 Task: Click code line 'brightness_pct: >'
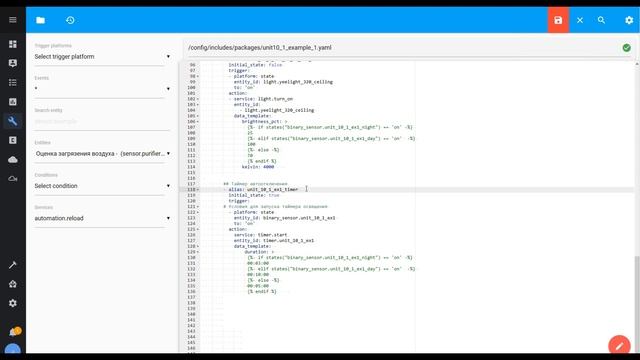[264, 122]
